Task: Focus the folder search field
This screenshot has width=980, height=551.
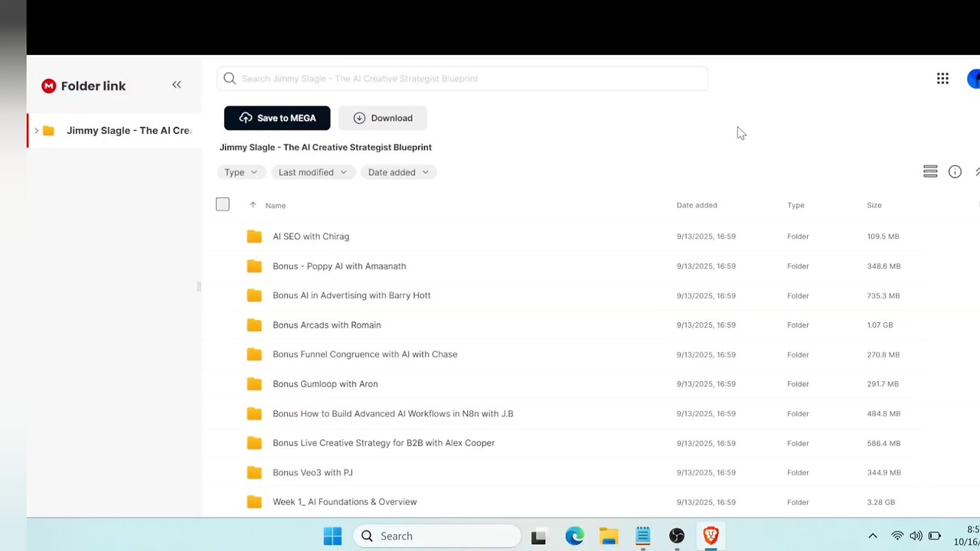Action: coord(462,78)
